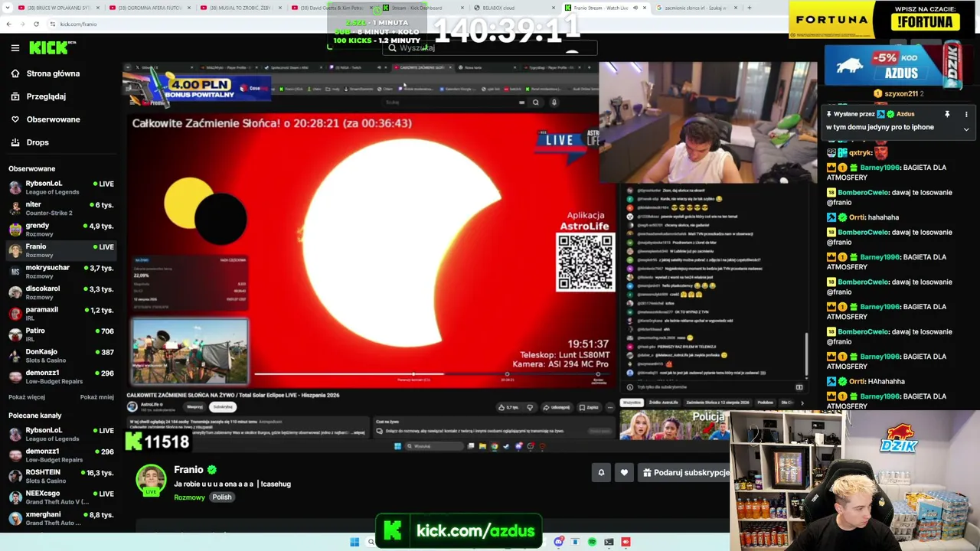Open a new browser tab
The width and height of the screenshot is (980, 551).
749,8
